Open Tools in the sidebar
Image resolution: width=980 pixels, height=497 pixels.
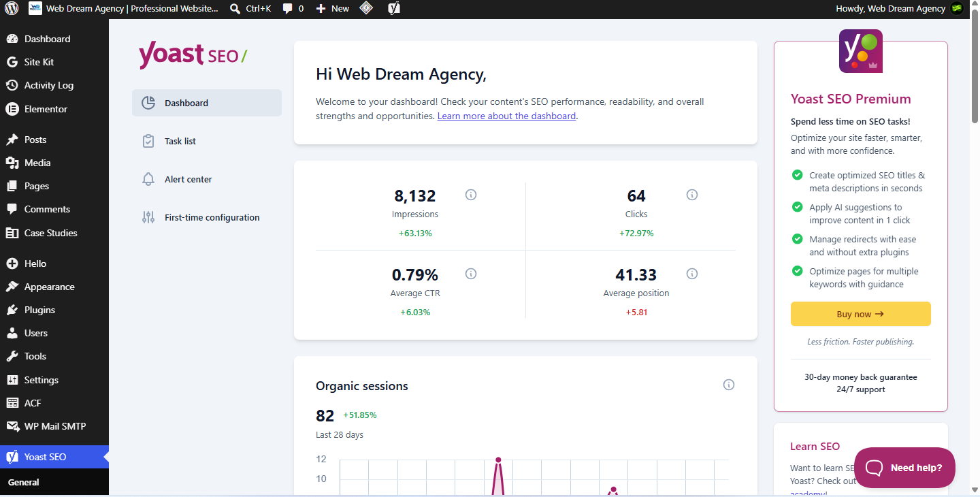pos(54,356)
